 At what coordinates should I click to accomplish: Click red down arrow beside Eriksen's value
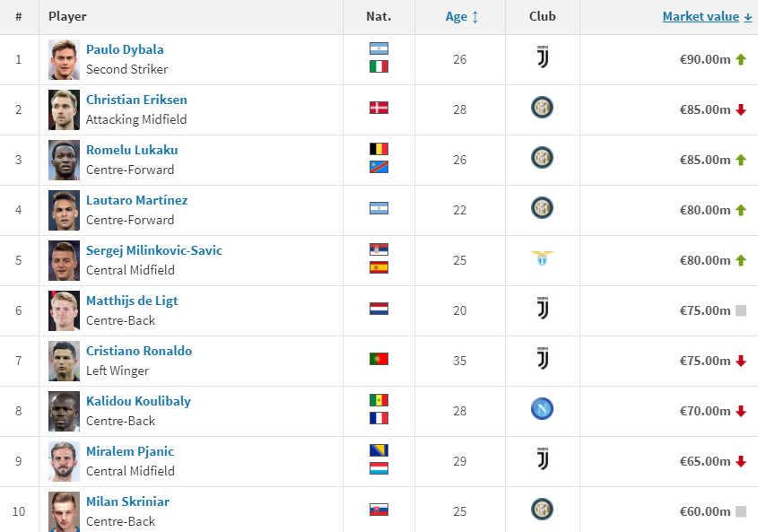741,110
